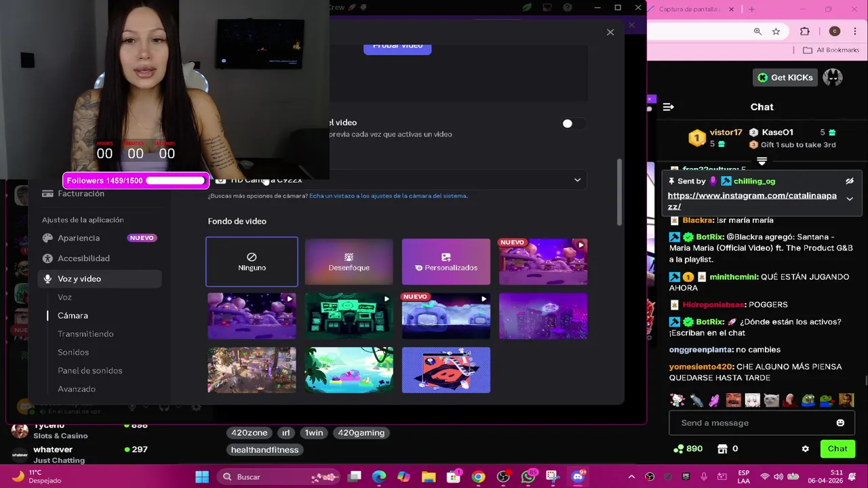Pick the purple moonscape animated background

pos(252,316)
